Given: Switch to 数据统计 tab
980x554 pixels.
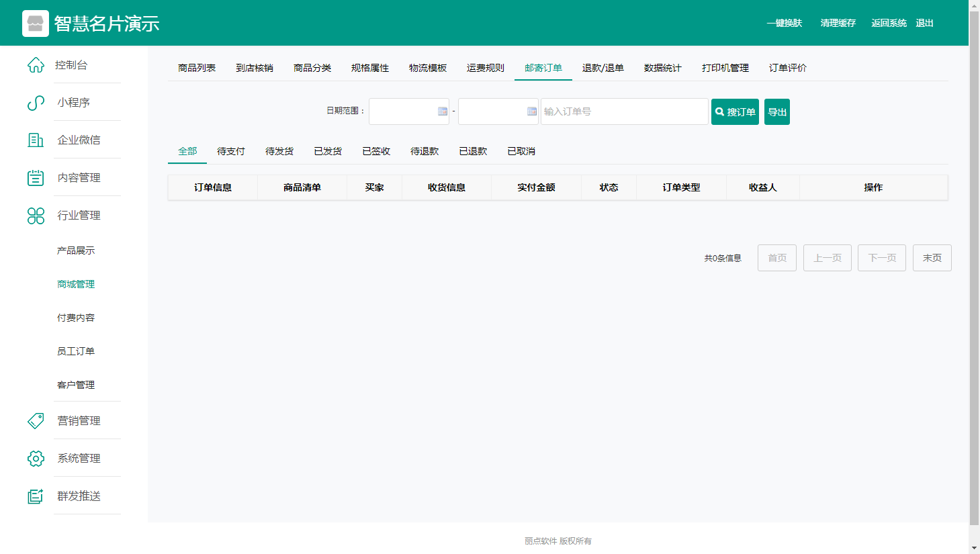Looking at the screenshot, I should [x=663, y=68].
